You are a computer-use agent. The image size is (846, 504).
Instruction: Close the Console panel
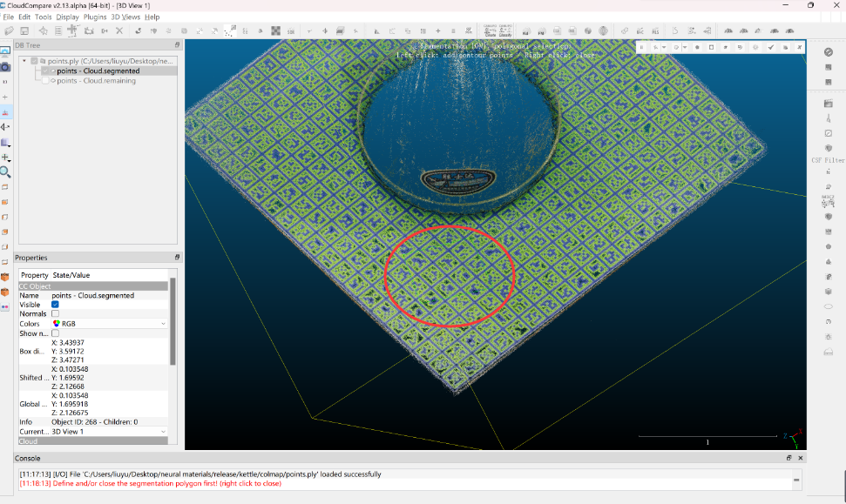pos(801,458)
